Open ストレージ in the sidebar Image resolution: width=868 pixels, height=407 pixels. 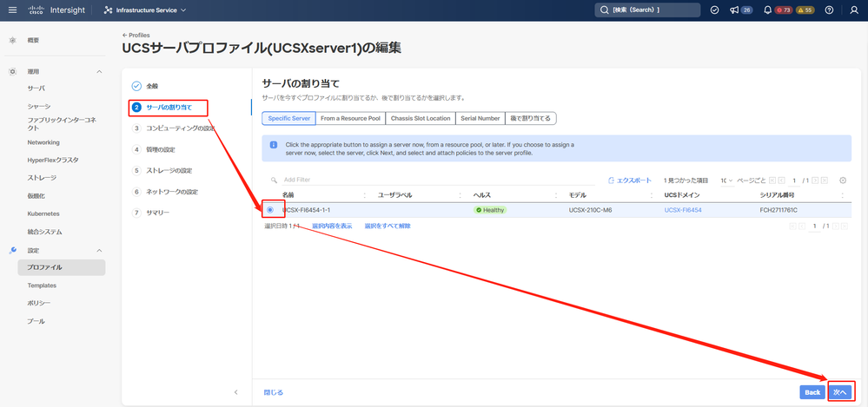42,178
